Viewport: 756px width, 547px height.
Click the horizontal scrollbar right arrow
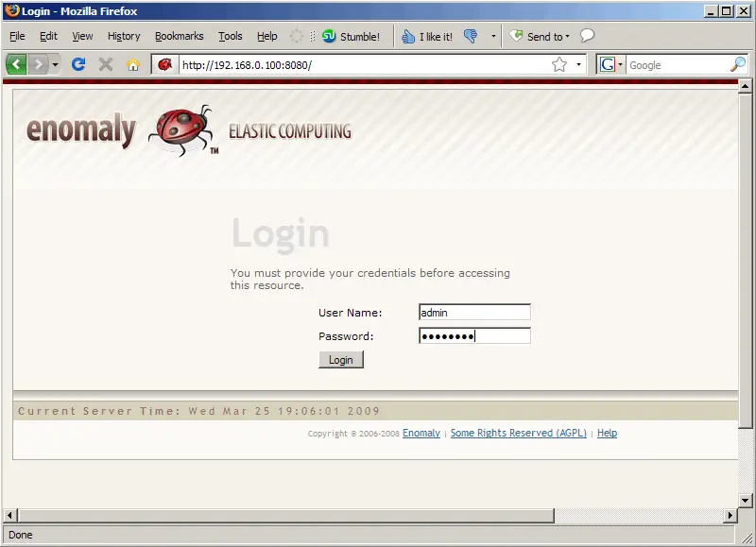pos(730,515)
